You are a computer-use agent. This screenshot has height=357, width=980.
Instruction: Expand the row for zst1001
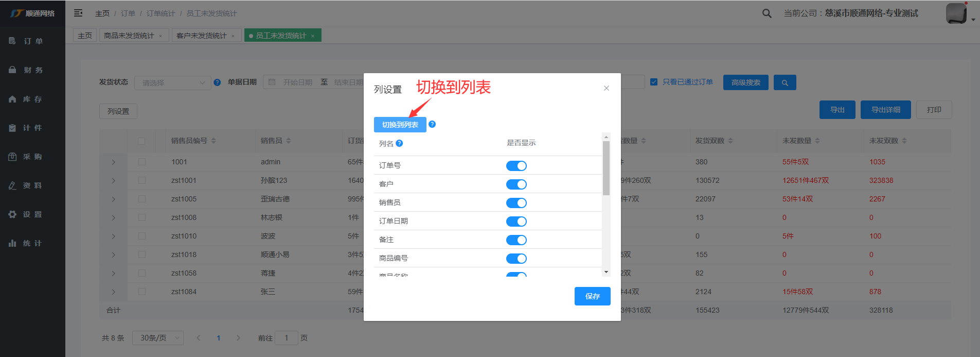tap(113, 181)
